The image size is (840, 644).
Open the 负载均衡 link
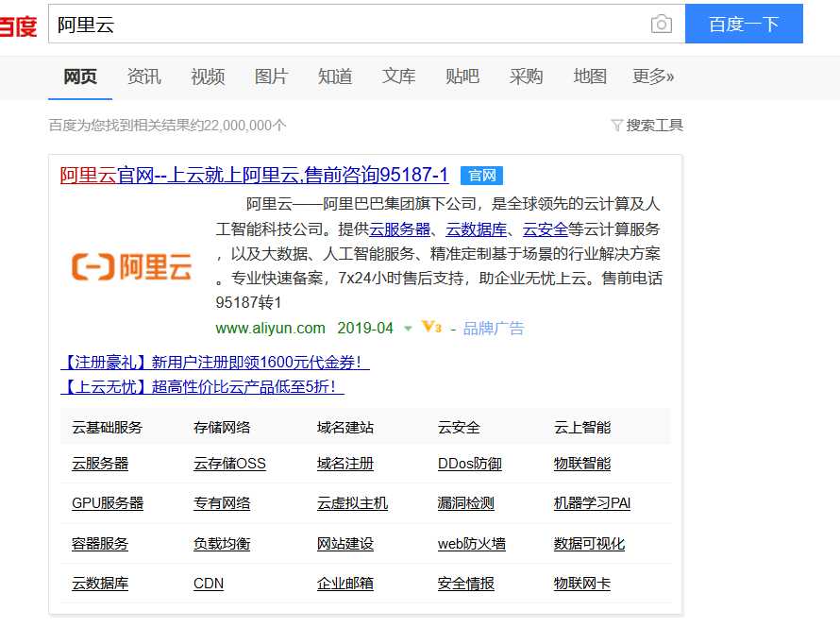click(x=222, y=544)
